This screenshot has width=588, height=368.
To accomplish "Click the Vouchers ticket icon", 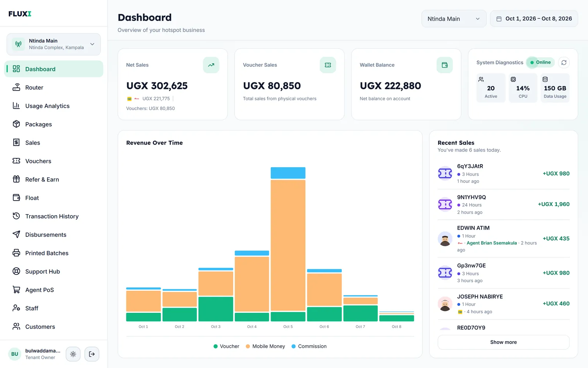I will coord(16,161).
